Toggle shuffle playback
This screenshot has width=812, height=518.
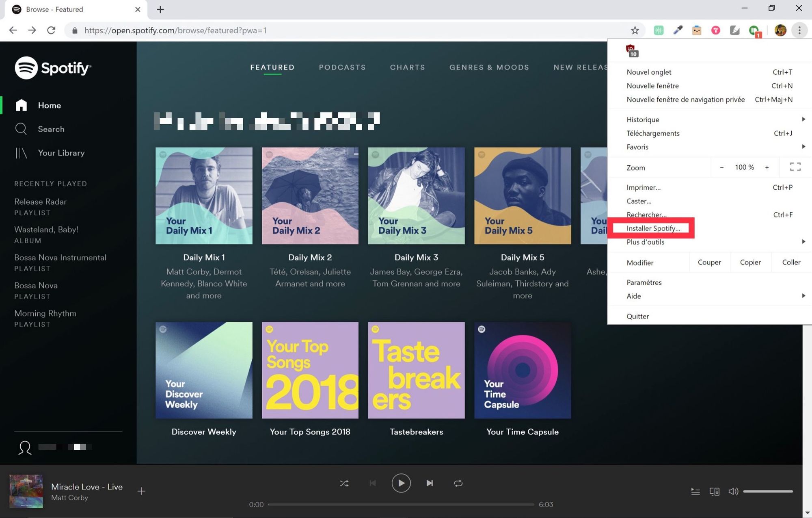tap(344, 483)
